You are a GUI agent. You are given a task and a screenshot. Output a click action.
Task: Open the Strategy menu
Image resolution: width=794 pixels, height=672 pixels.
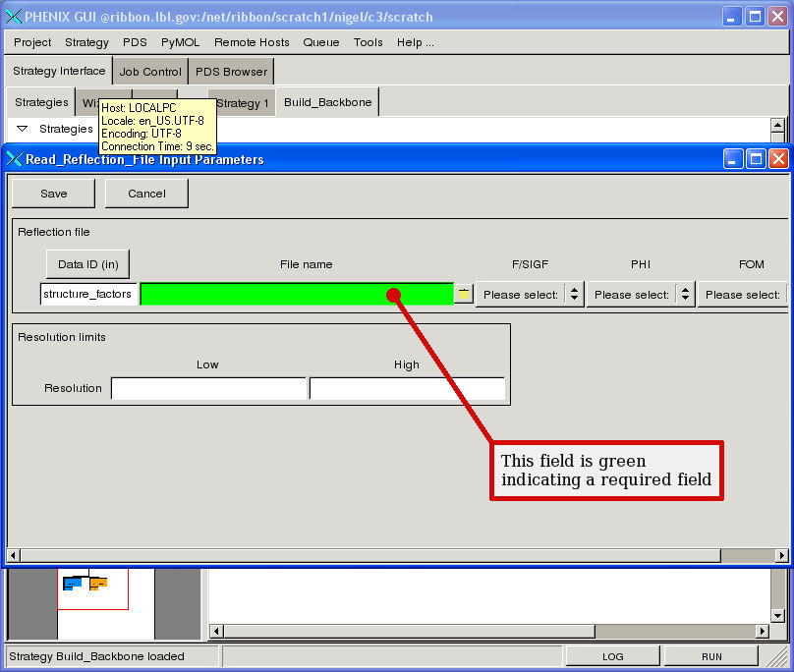click(x=86, y=42)
